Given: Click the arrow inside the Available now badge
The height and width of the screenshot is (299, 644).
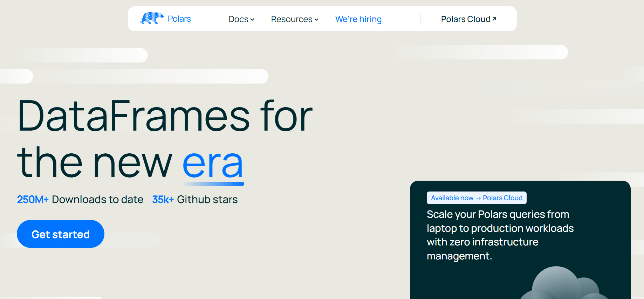Looking at the screenshot, I should click(478, 198).
